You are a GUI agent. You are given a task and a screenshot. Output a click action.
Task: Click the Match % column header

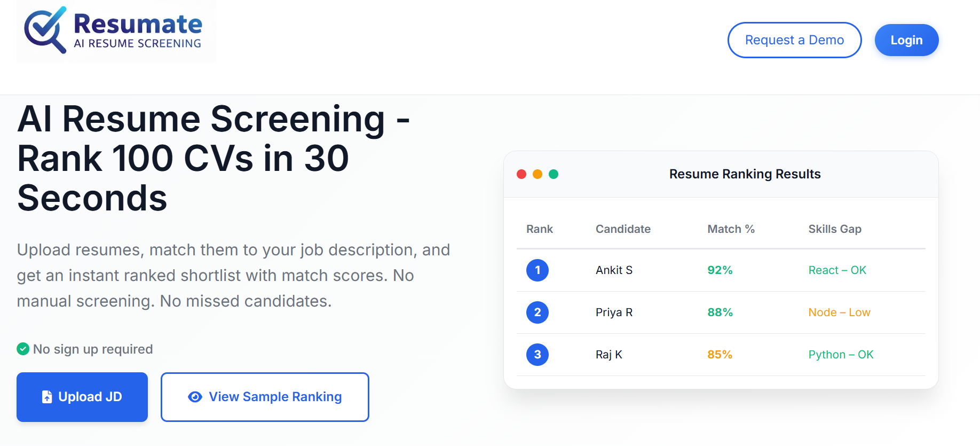(731, 229)
